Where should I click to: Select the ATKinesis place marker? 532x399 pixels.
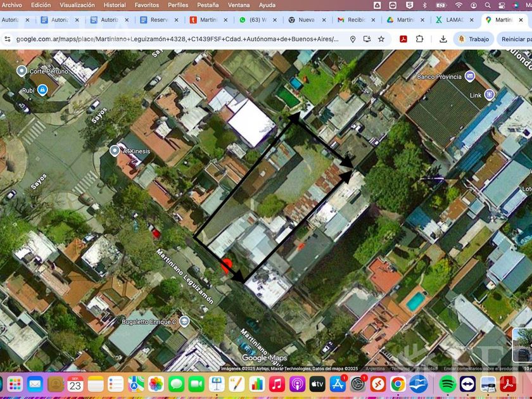click(115, 151)
